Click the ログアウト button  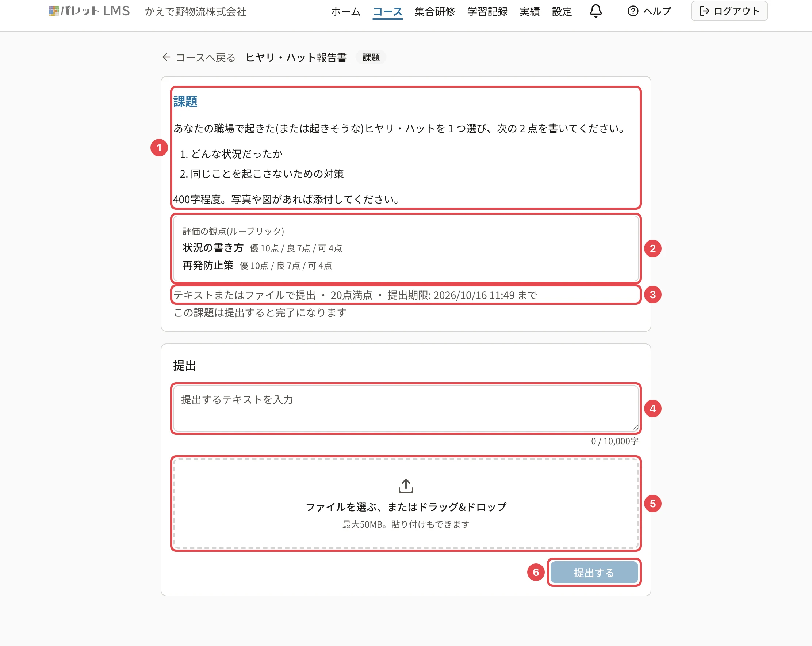coord(729,11)
